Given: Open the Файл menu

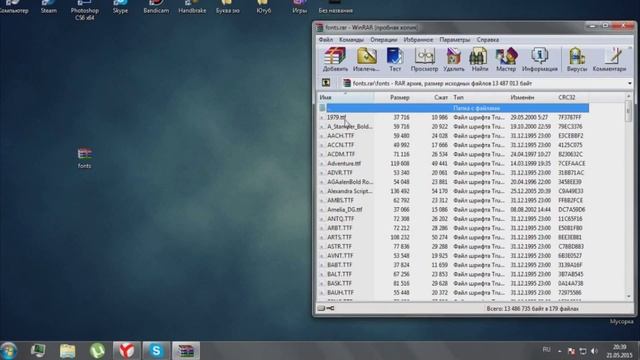Looking at the screenshot, I should point(326,40).
